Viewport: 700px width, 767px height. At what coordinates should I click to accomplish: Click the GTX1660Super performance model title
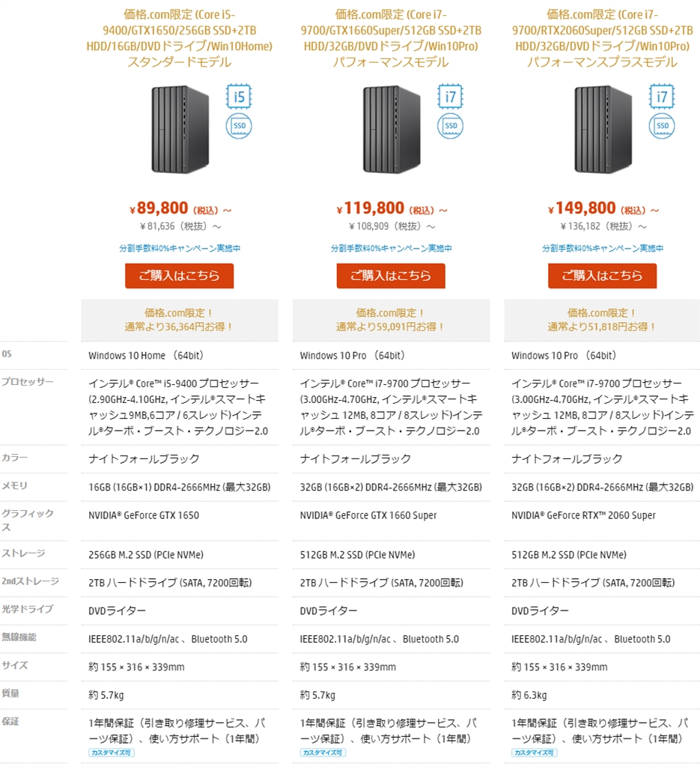(391, 38)
